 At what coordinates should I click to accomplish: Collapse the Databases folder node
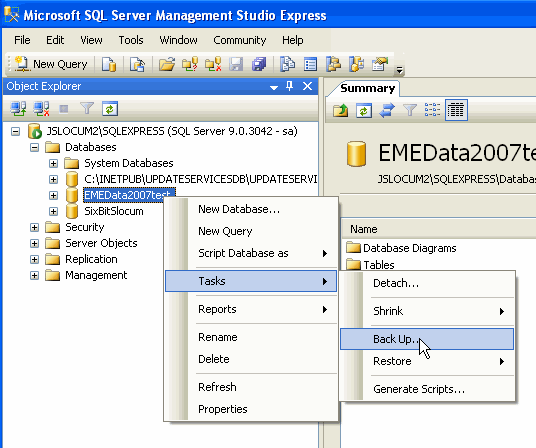pyautogui.click(x=34, y=147)
